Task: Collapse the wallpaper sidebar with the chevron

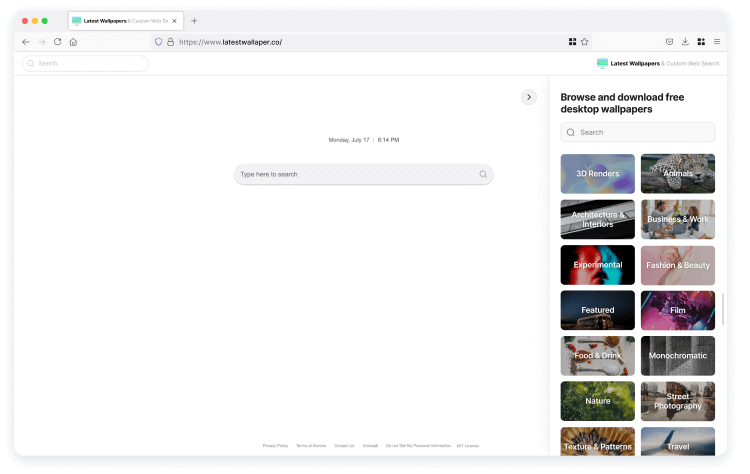Action: click(529, 97)
